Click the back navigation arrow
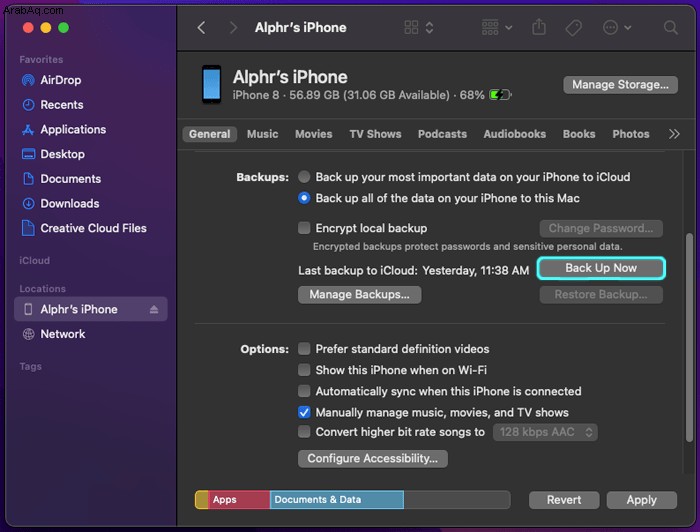Screen dimensions: 700x532 coord(201,28)
